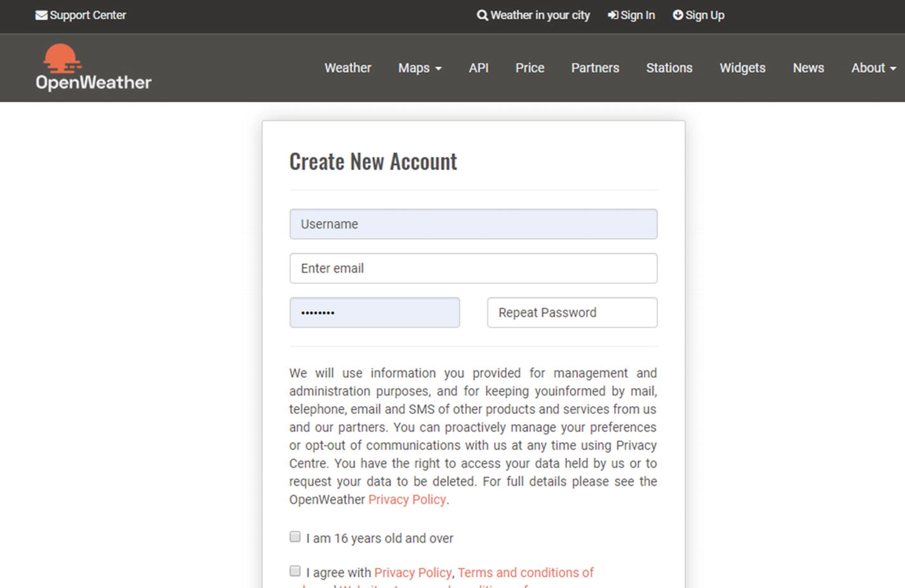Viewport: 905px width, 588px height.
Task: Click the Create New Account heading
Action: tap(373, 161)
